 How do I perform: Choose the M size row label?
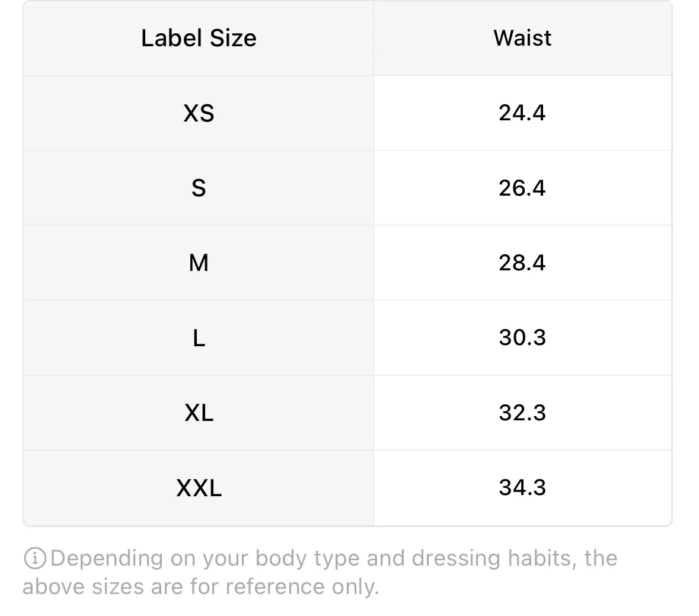[x=199, y=263]
